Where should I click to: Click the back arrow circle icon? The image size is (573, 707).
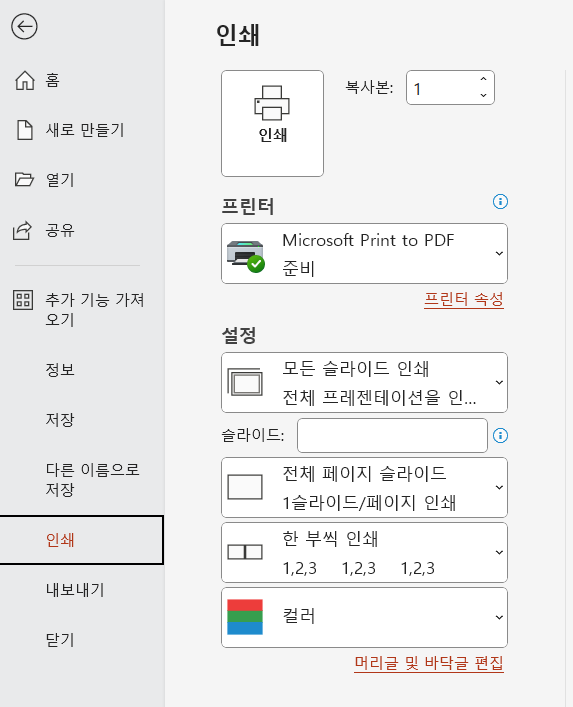[x=24, y=27]
